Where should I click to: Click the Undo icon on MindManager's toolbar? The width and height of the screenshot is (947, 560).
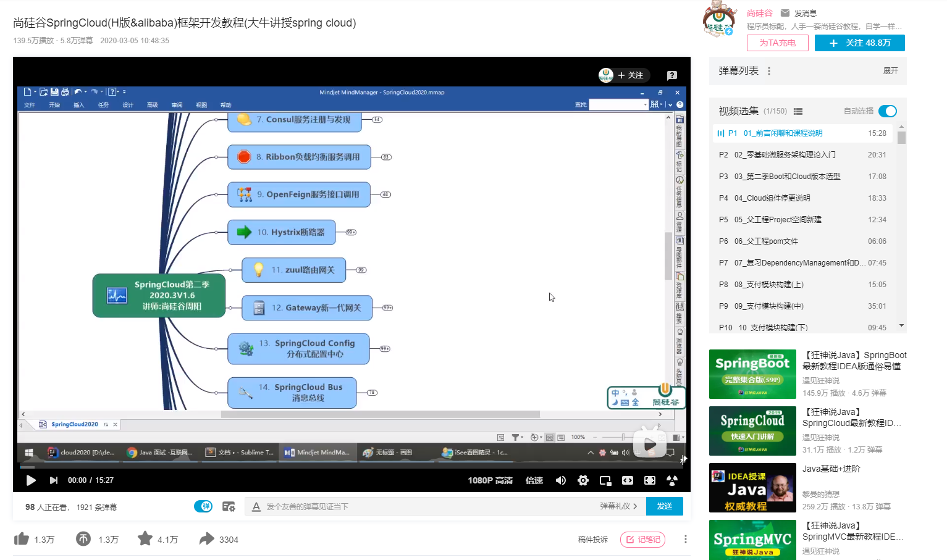(78, 91)
